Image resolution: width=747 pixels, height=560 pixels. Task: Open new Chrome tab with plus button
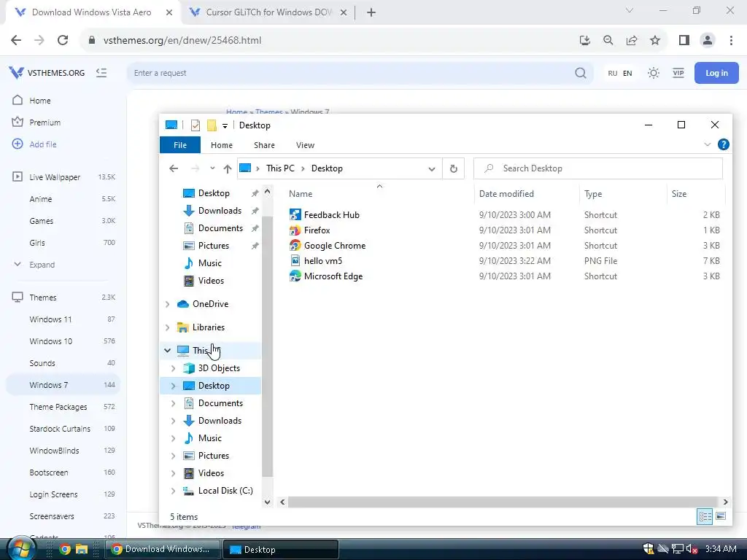[371, 13]
